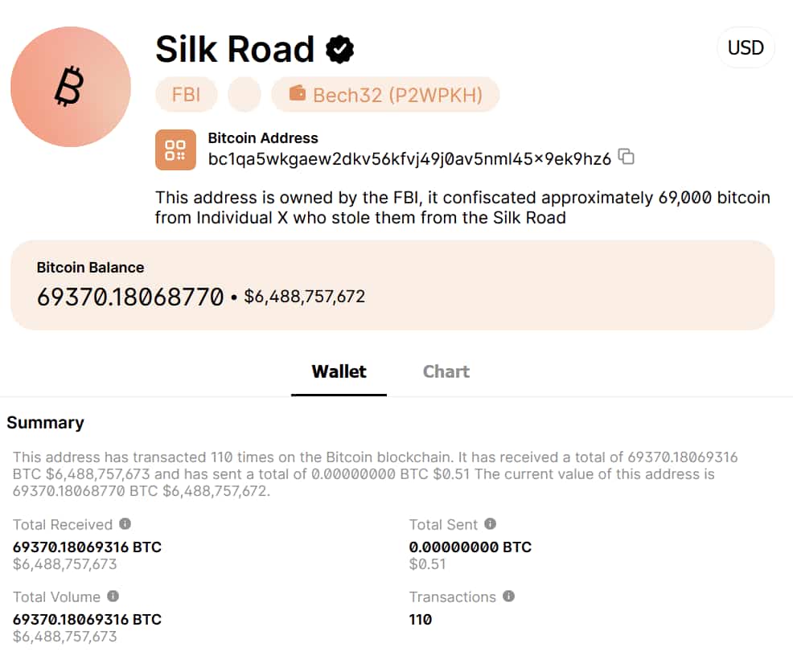Expand the Summary section
Viewport: 793px width, 672px height.
click(45, 423)
